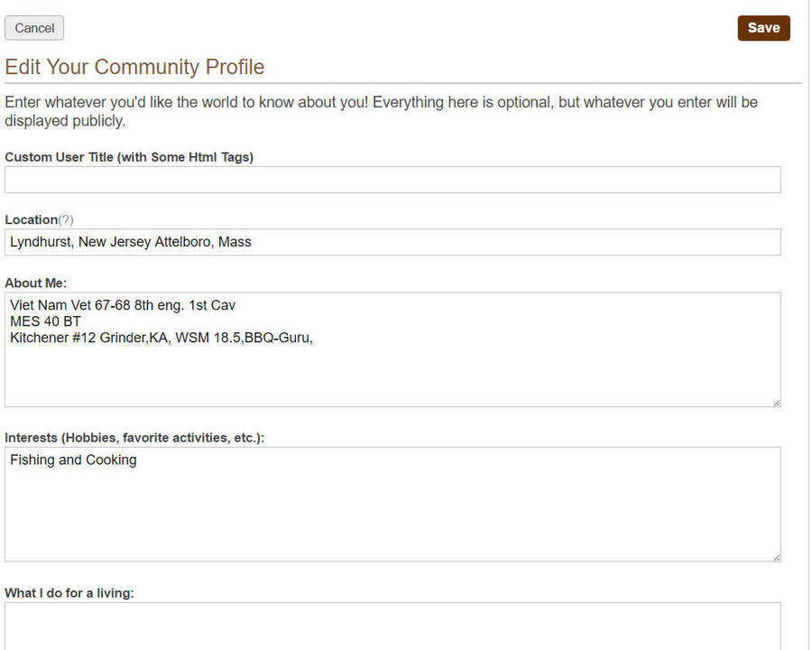Click the 'About Me:' label
The height and width of the screenshot is (650, 812).
pyautogui.click(x=35, y=283)
